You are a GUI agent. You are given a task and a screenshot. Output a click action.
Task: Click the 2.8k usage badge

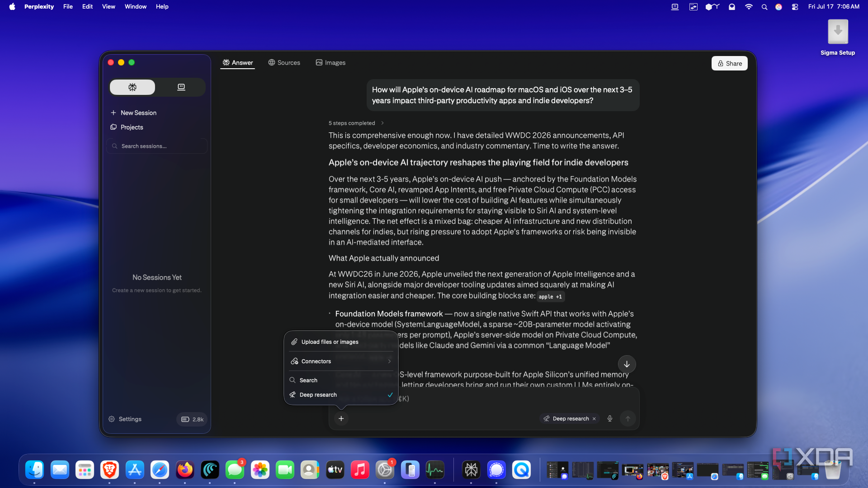tap(192, 419)
